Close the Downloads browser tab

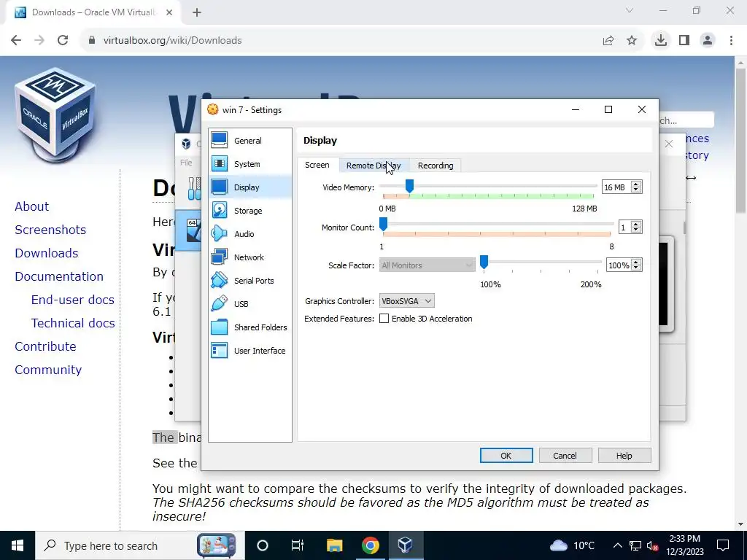pyautogui.click(x=169, y=12)
